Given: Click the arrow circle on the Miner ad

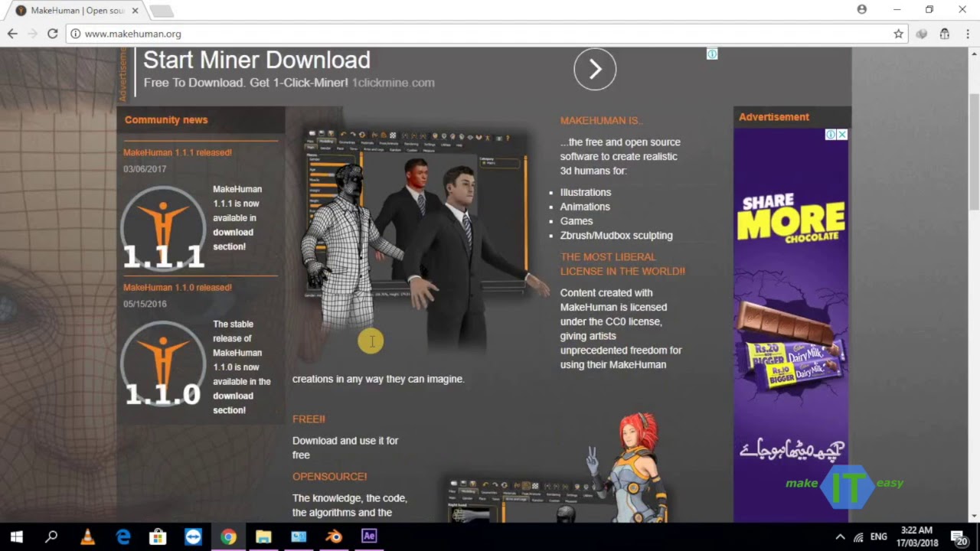Looking at the screenshot, I should point(595,70).
